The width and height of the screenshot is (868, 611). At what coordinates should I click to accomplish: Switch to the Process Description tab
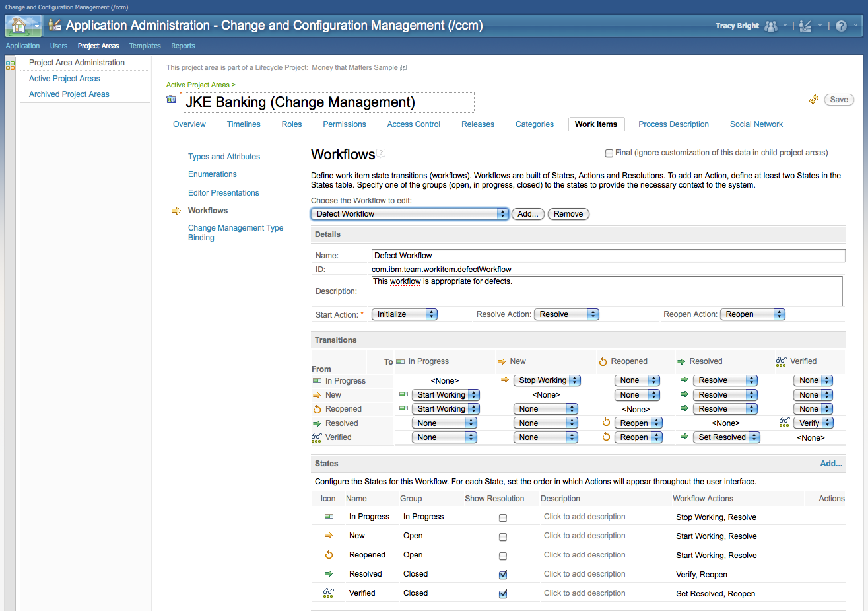674,124
